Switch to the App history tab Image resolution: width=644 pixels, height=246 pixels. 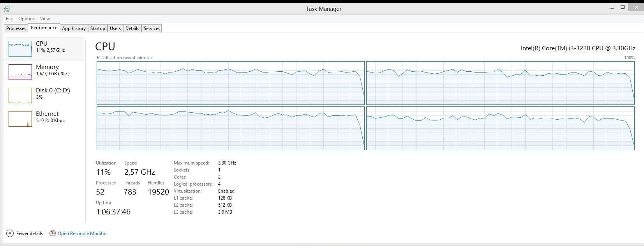(x=74, y=28)
